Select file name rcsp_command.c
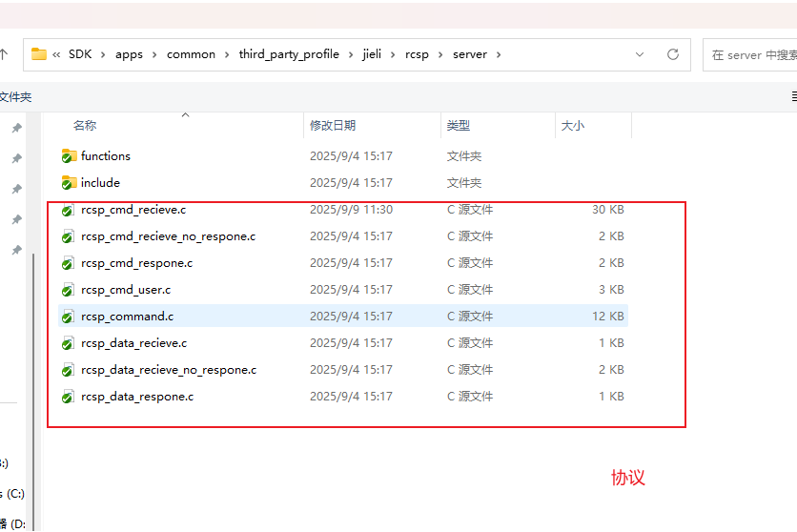Screen dimensions: 797x532 pyautogui.click(x=128, y=316)
